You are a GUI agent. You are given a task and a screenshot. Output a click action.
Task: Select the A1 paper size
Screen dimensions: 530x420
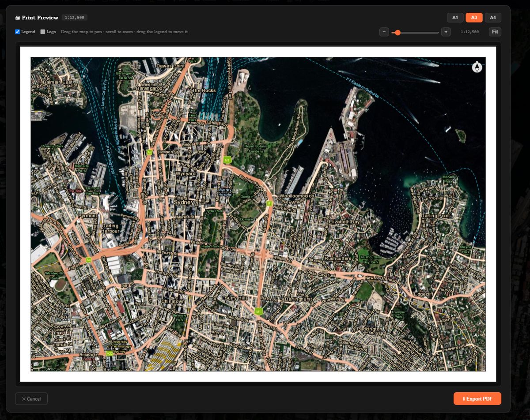point(455,18)
